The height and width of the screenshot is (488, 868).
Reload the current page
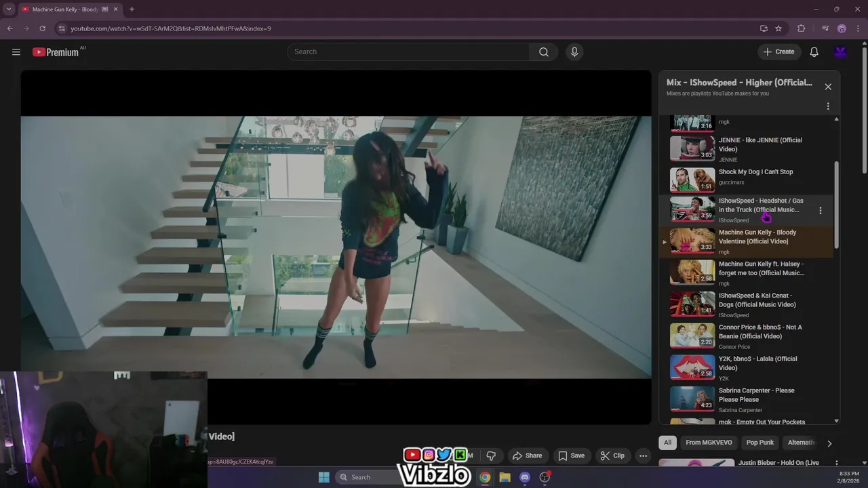click(x=42, y=28)
